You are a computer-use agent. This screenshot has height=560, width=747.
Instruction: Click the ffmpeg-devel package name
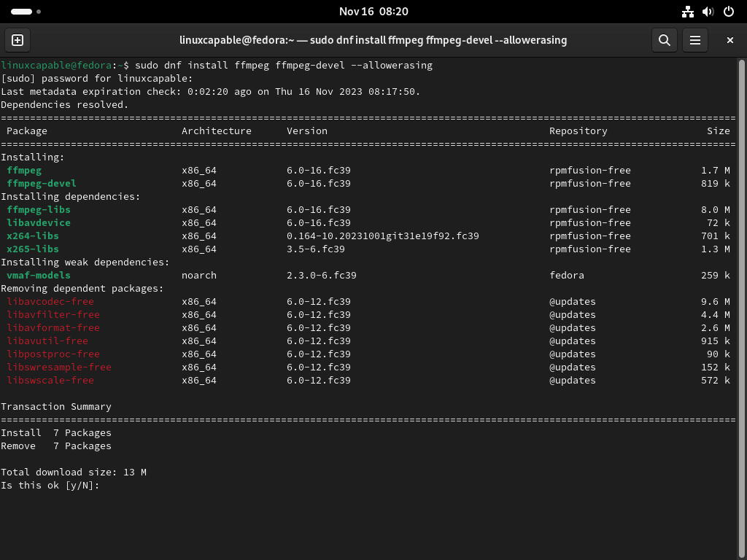[x=39, y=183]
